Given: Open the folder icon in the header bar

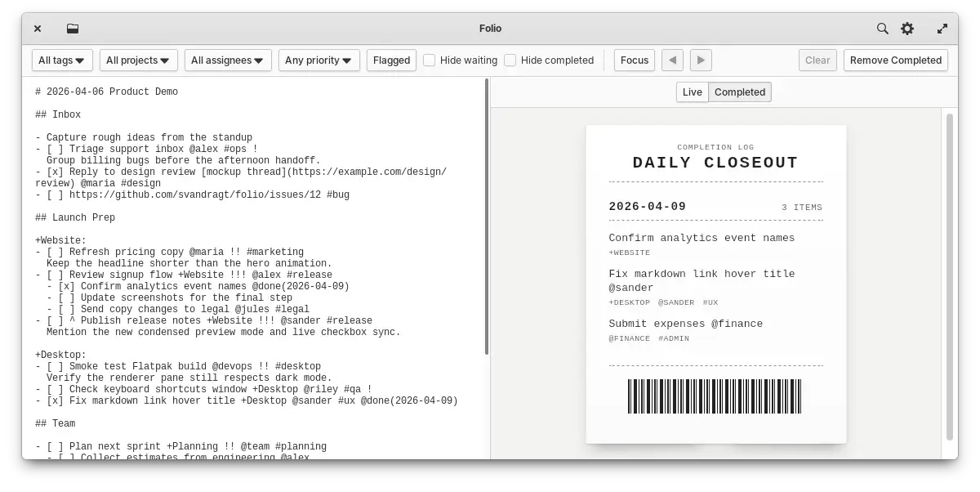Looking at the screenshot, I should click(73, 29).
